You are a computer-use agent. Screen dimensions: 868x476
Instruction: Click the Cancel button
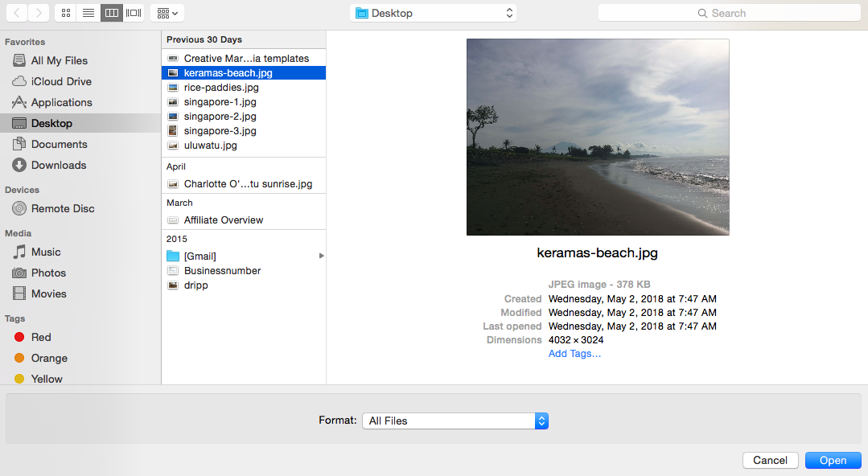coord(770,460)
